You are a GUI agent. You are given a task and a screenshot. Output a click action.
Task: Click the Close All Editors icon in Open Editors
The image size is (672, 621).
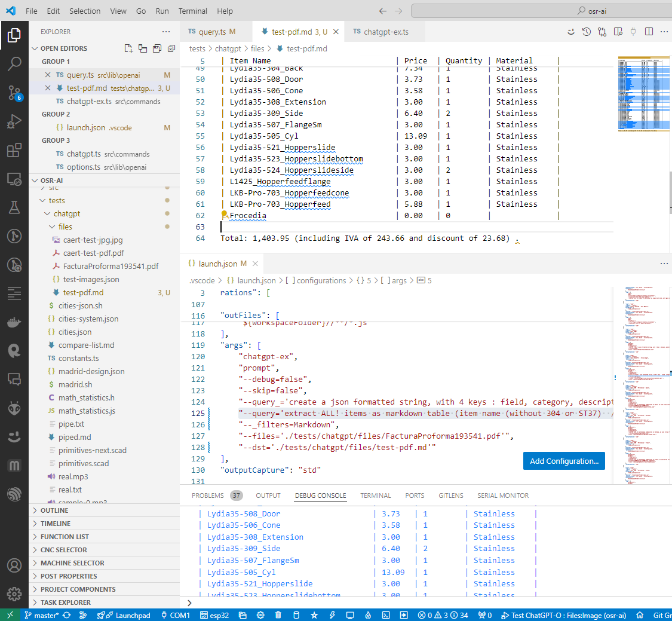171,48
